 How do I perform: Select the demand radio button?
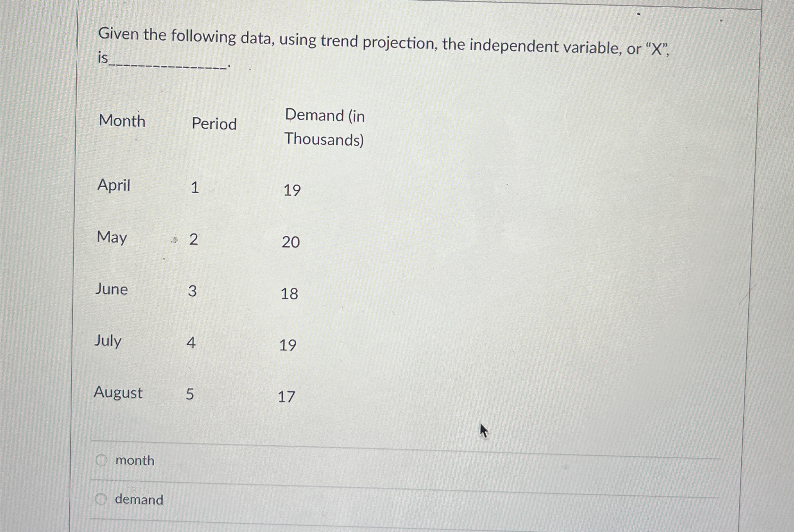point(102,499)
